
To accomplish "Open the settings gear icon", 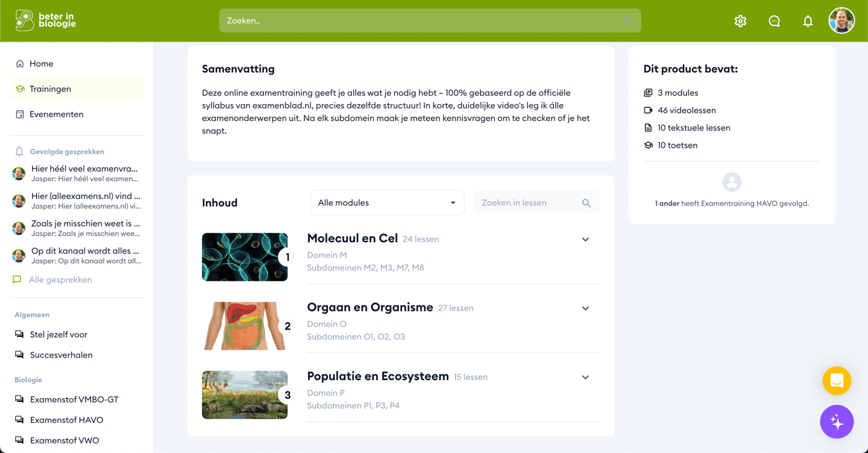I will 740,21.
